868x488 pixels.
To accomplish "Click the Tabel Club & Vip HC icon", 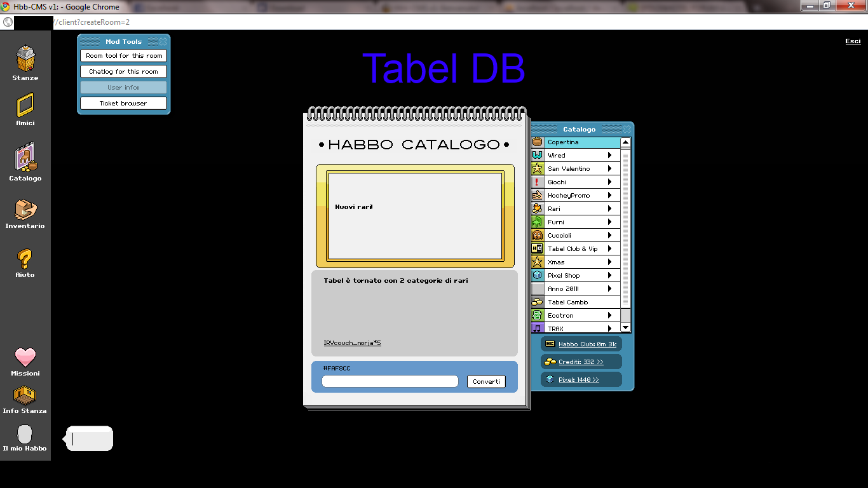I will click(538, 248).
